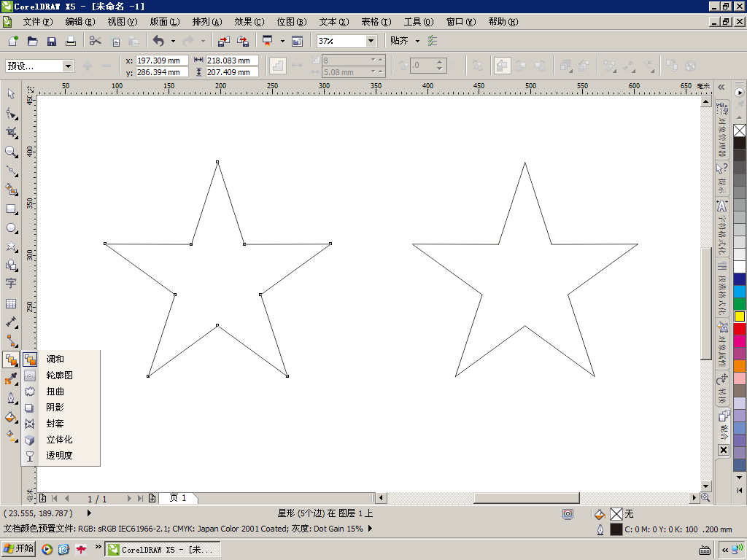Save document with floppy icon
The width and height of the screenshot is (747, 560).
(52, 41)
